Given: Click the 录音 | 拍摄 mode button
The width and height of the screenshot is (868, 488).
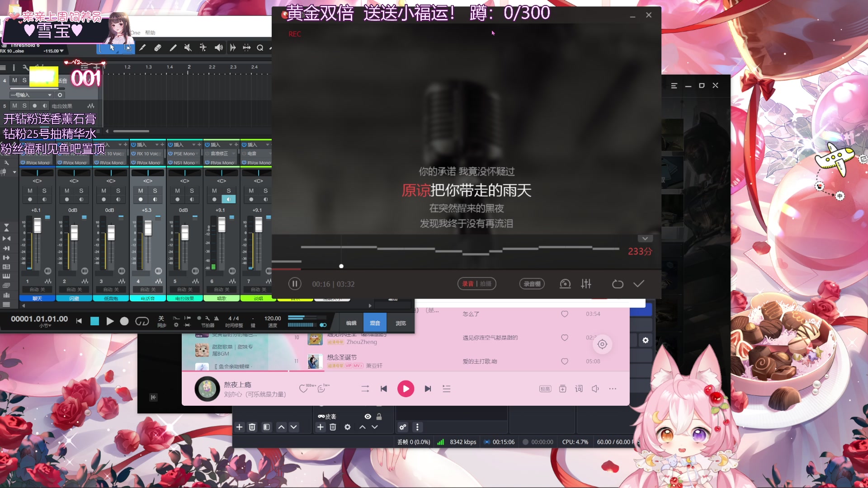Looking at the screenshot, I should [x=476, y=284].
